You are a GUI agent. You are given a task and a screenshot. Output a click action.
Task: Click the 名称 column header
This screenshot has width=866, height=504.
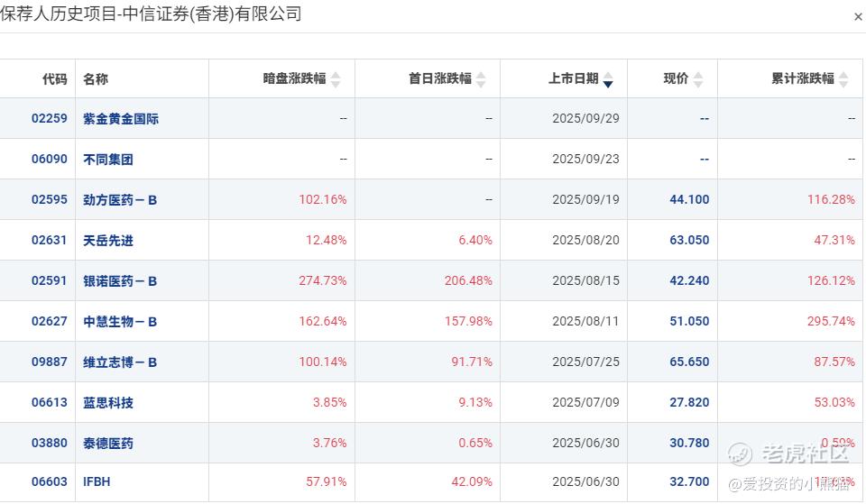coord(96,79)
